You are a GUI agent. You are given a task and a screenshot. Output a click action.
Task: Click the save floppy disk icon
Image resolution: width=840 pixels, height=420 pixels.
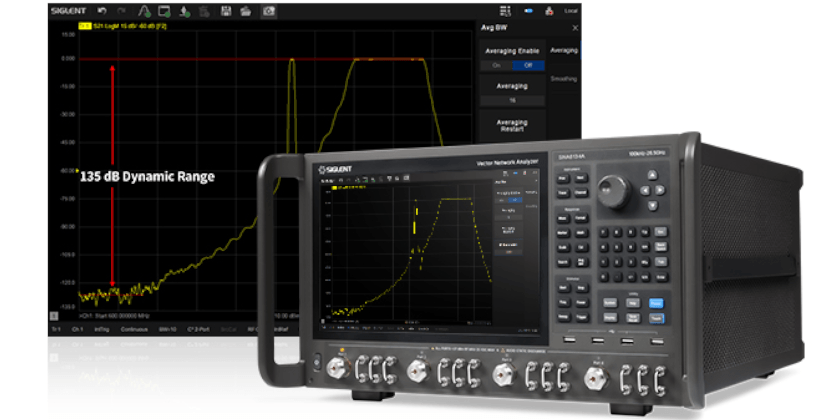228,10
